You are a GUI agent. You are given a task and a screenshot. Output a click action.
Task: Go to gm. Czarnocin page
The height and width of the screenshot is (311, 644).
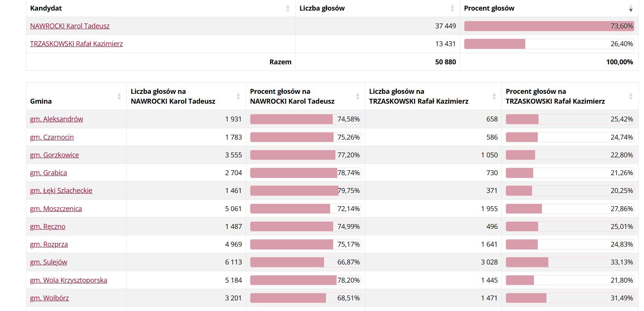coord(52,137)
